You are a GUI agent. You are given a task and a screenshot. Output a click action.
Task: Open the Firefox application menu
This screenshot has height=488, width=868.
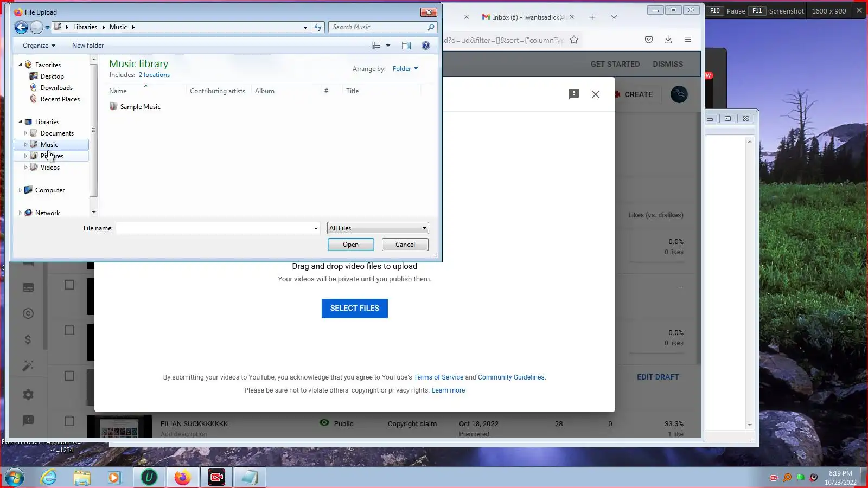(688, 40)
